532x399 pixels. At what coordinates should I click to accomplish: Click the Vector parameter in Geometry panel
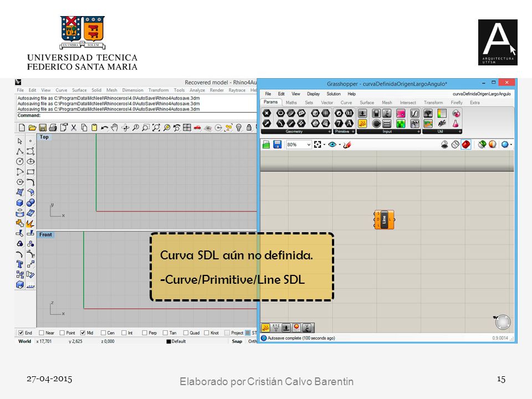click(x=267, y=123)
